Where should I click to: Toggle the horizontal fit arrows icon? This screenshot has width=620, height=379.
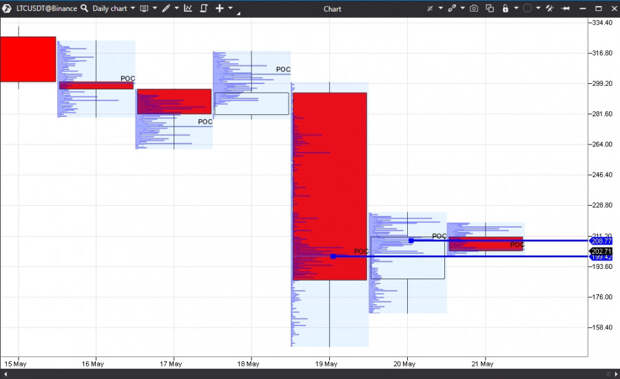[x=566, y=8]
